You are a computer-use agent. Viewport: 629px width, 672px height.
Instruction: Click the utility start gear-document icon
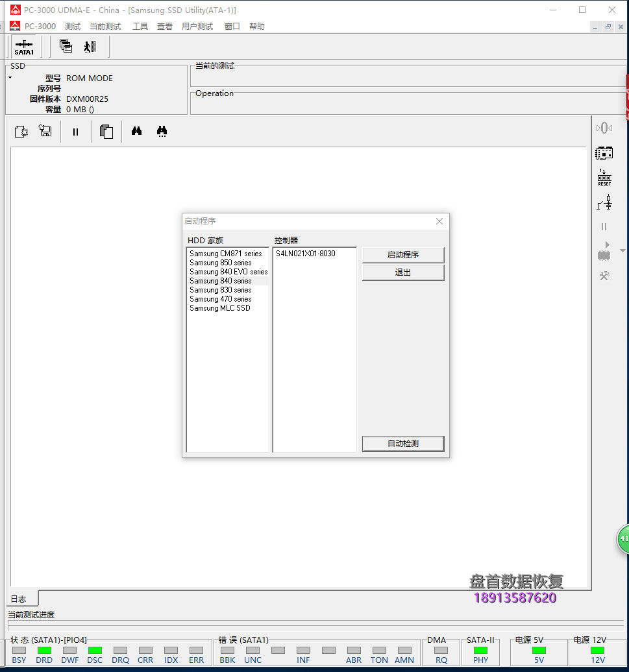(x=21, y=131)
